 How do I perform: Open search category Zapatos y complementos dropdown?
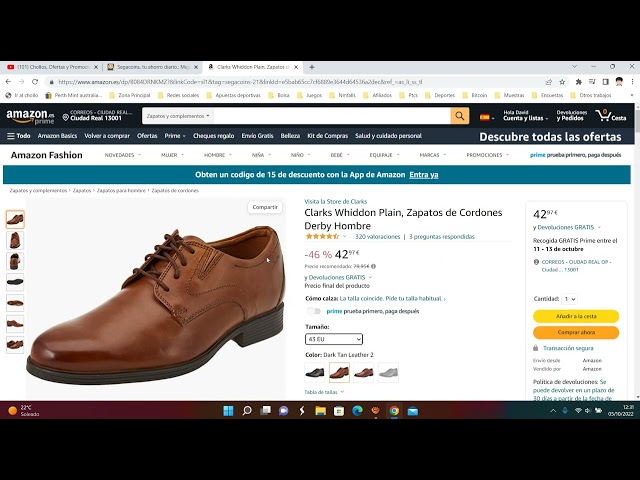point(178,116)
